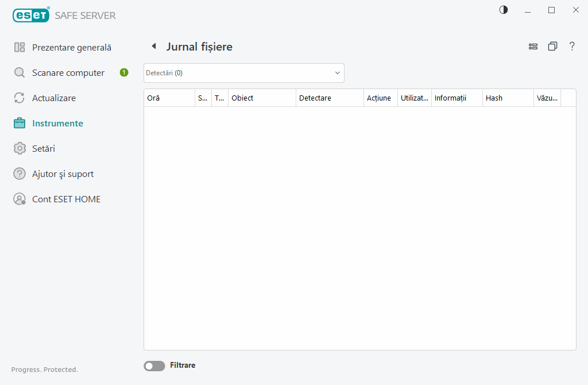
Task: Open Prezentare generală in sidebar
Action: pos(71,48)
